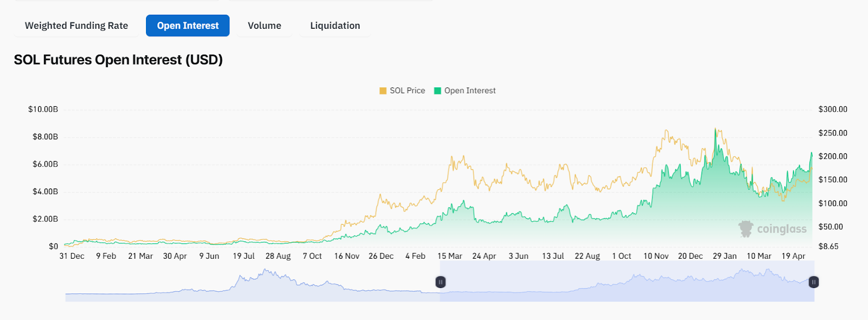Click the 15 Mar date label
This screenshot has height=320, width=868.
pyautogui.click(x=450, y=256)
